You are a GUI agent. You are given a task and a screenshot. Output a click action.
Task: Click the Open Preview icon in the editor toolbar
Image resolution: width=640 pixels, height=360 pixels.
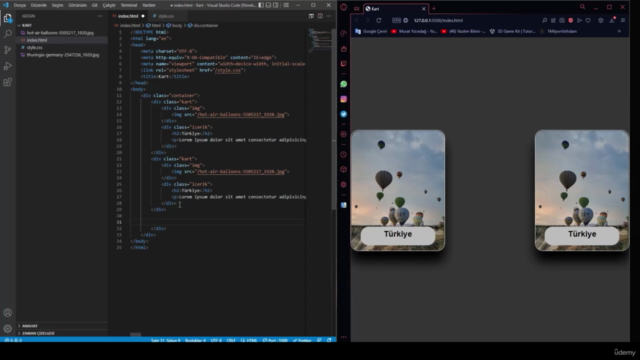311,16
